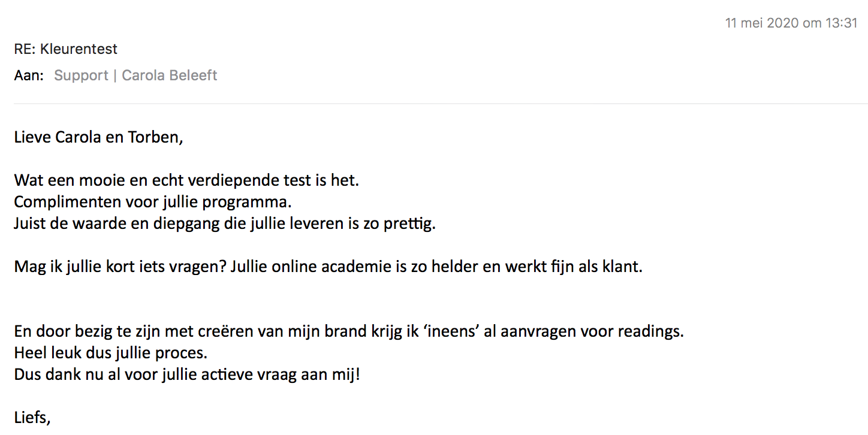
Task: Place cursor in line starting Wat een mooie
Action: 186,180
